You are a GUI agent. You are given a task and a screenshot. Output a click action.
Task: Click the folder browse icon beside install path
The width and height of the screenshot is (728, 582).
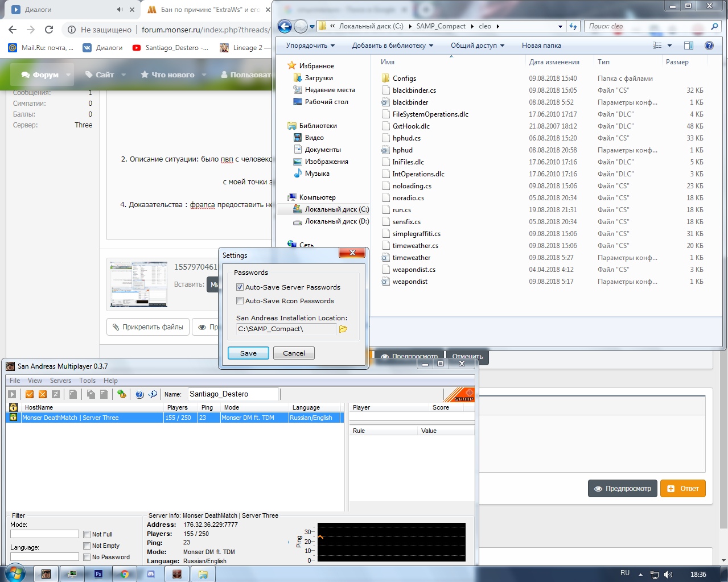(343, 329)
